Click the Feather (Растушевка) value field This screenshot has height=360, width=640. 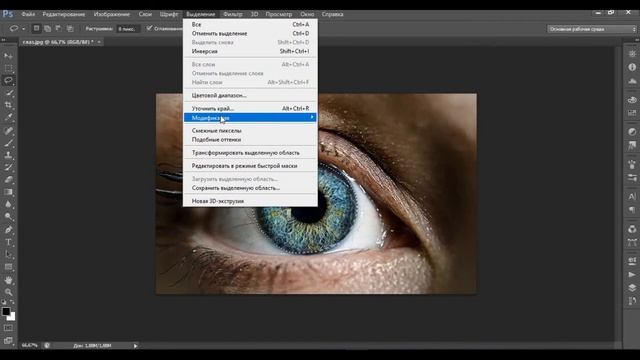[x=128, y=29]
